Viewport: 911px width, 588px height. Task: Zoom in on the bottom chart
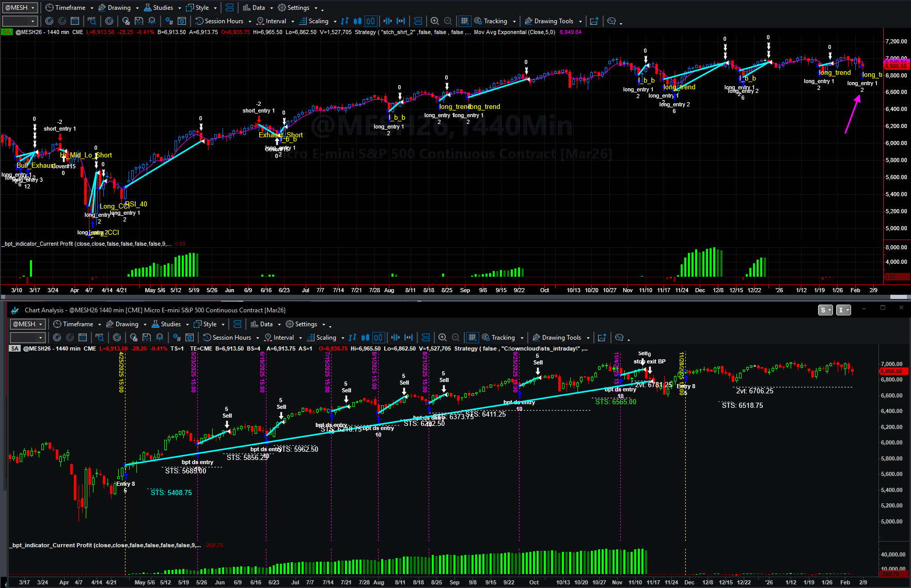coord(443,338)
